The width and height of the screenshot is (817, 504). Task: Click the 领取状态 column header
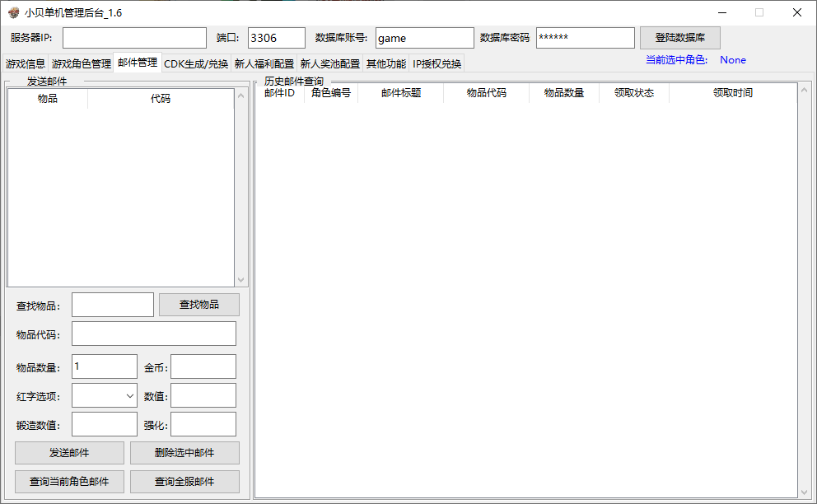[633, 93]
